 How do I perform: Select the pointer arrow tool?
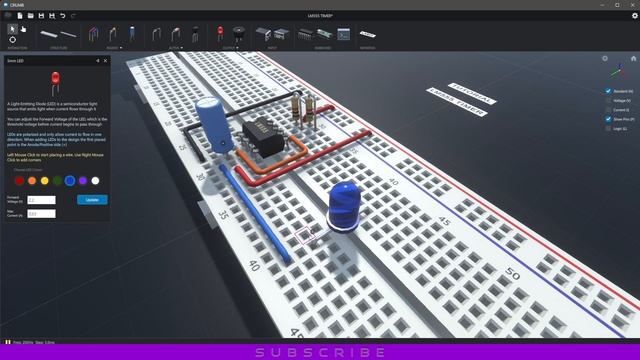12,29
